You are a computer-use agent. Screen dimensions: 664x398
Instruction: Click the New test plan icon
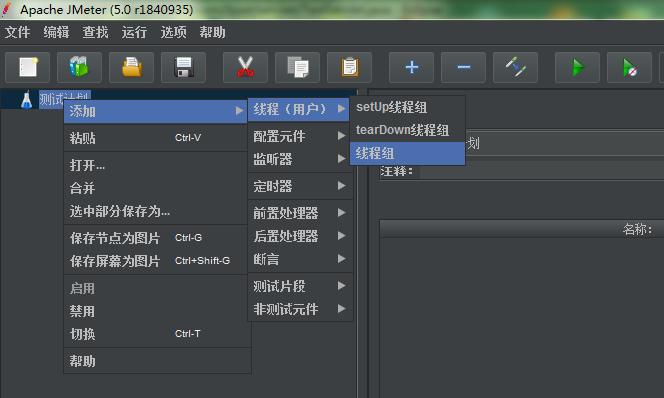(x=28, y=67)
